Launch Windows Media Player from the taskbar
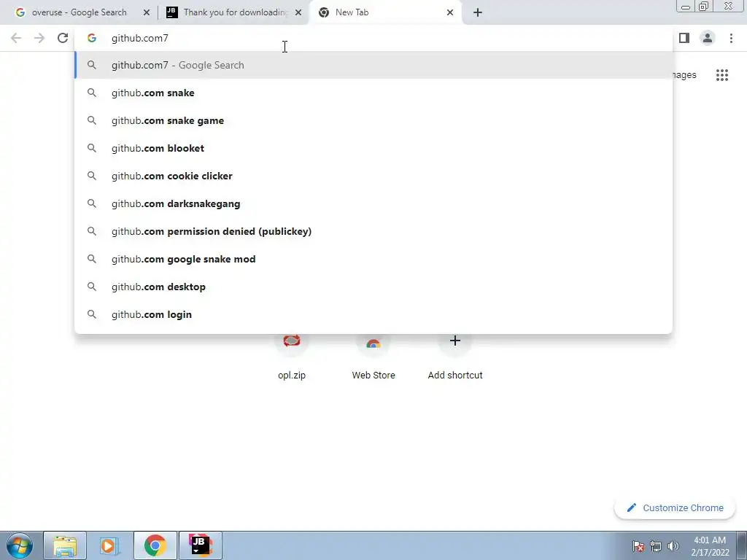 pyautogui.click(x=109, y=545)
